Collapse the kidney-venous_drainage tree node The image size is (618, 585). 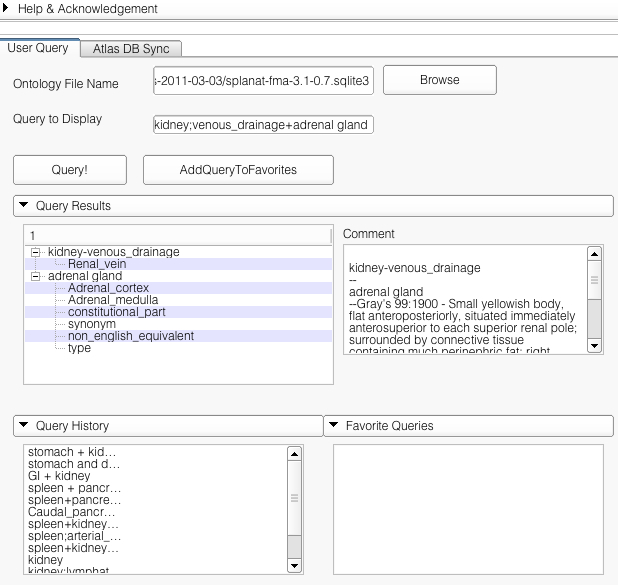36,252
